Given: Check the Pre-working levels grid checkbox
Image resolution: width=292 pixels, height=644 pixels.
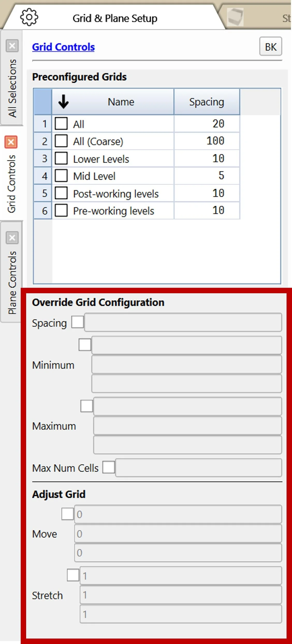Looking at the screenshot, I should coord(61,210).
